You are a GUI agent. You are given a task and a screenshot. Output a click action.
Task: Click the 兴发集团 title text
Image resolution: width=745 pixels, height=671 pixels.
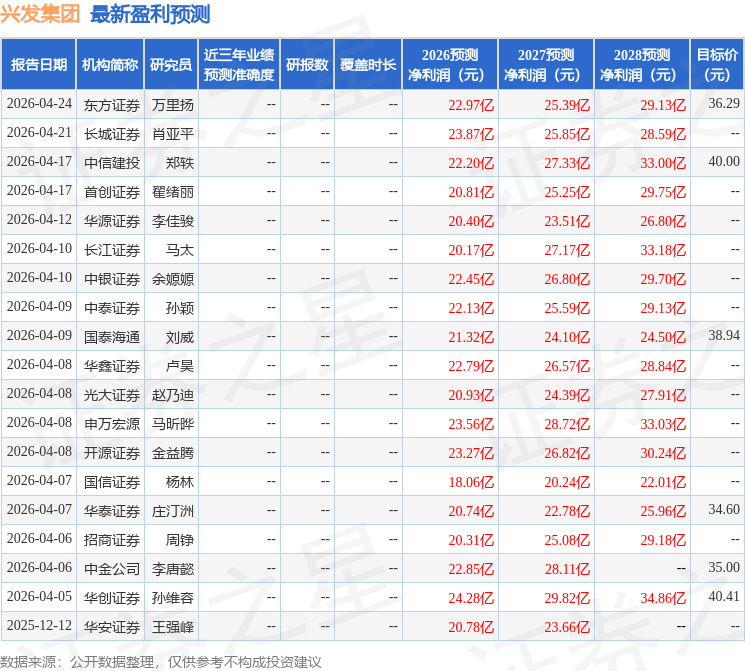40,14
